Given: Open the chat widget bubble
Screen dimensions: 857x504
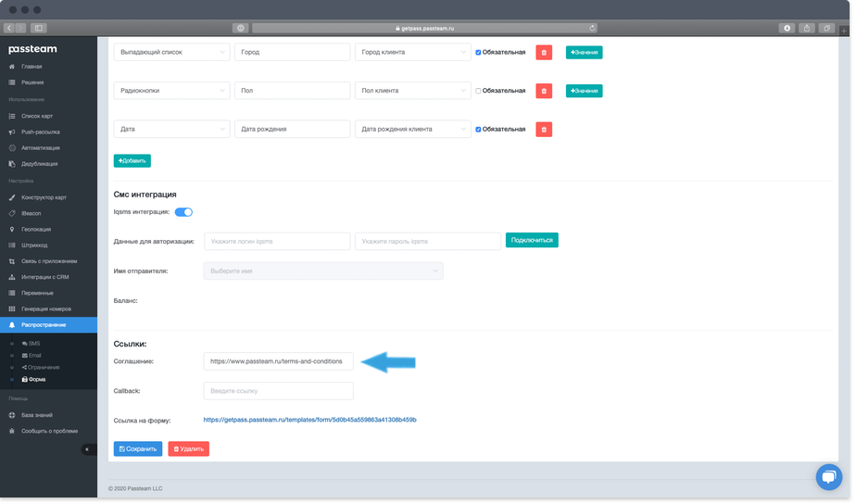Looking at the screenshot, I should tap(830, 477).
